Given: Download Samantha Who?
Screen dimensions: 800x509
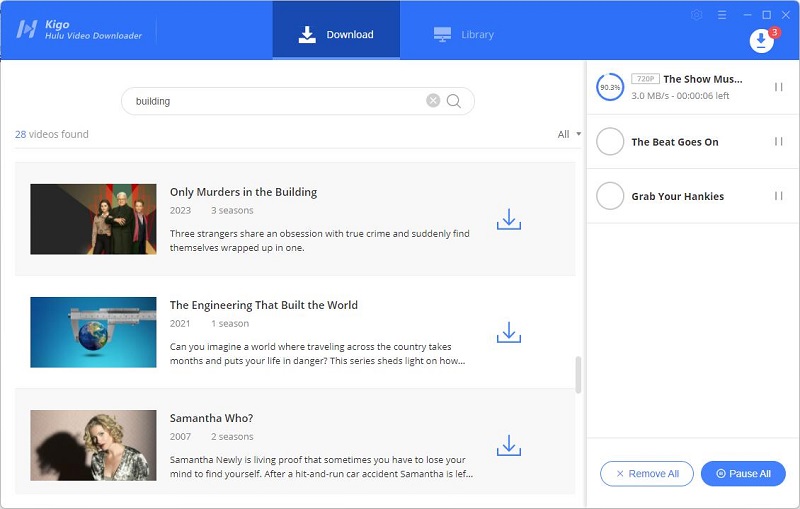Looking at the screenshot, I should (x=509, y=446).
